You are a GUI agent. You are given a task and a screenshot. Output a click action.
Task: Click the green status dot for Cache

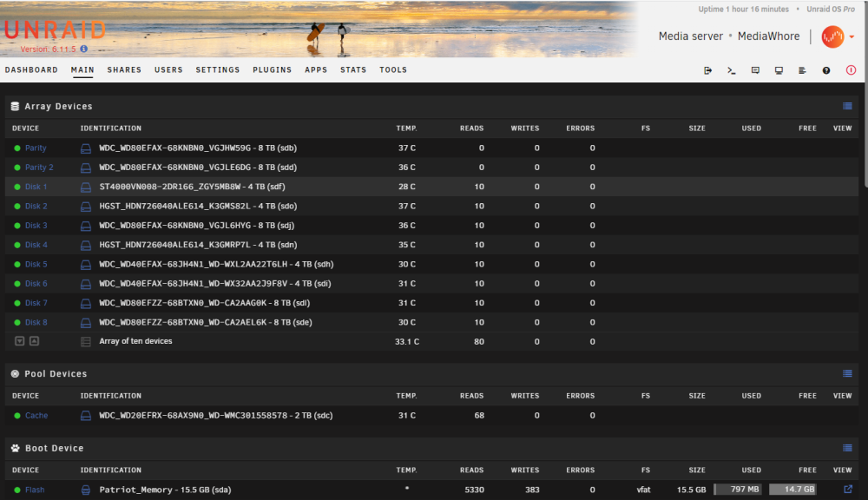tap(17, 415)
